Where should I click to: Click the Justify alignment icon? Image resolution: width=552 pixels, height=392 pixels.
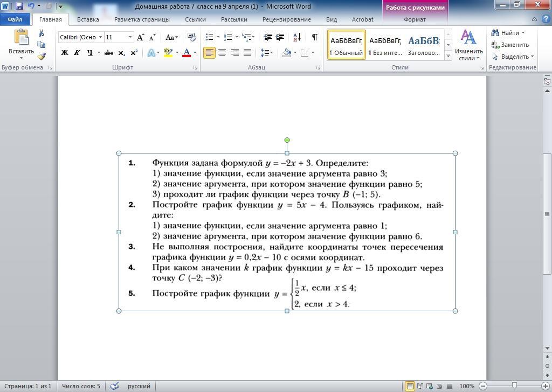247,53
